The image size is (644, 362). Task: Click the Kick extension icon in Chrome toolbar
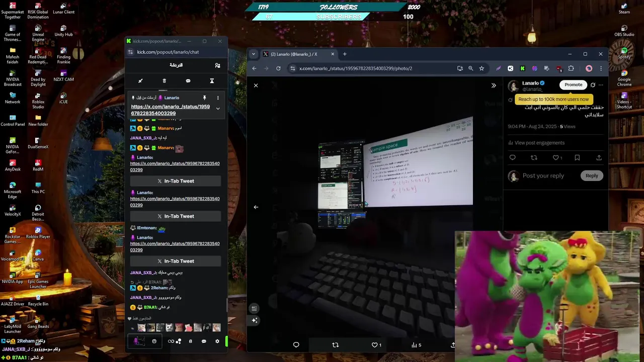(522, 68)
